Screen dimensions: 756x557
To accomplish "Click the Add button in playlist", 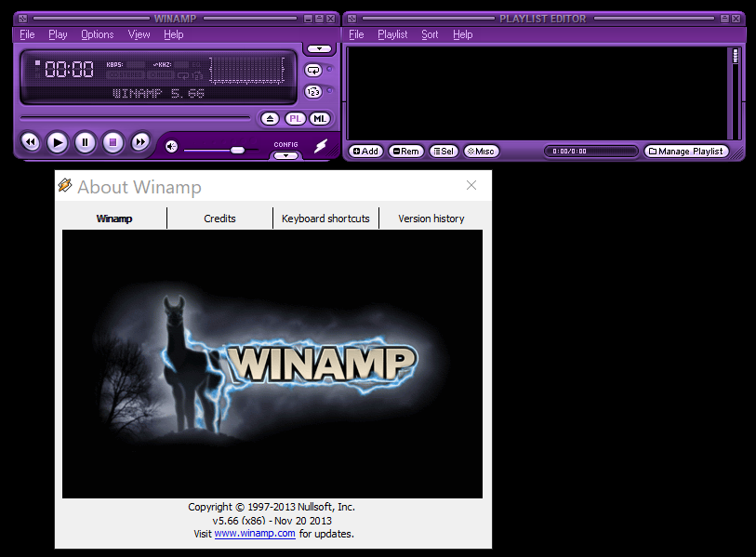I will coord(365,152).
